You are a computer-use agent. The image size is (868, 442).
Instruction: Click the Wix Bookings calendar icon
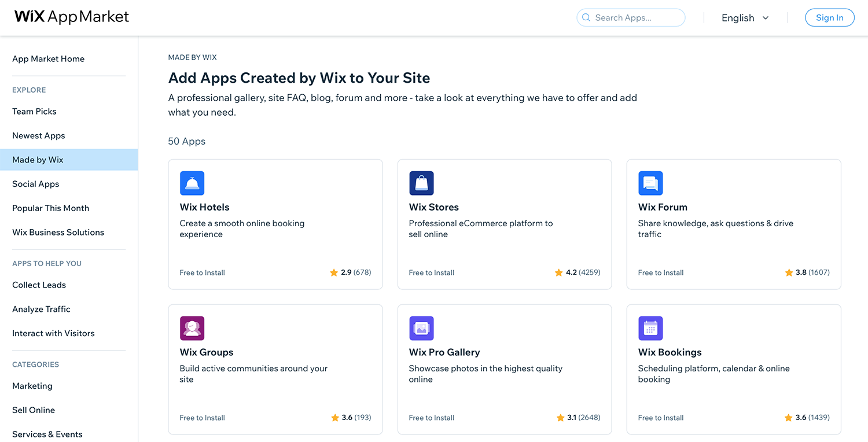pos(650,329)
